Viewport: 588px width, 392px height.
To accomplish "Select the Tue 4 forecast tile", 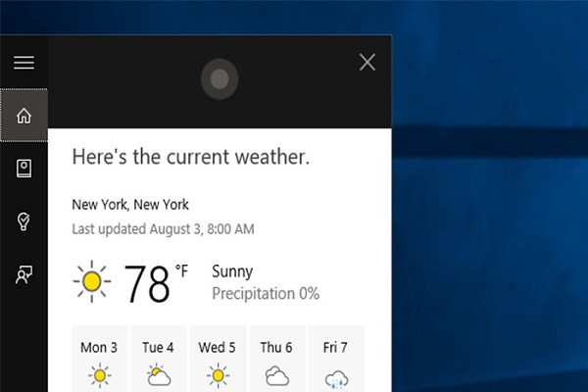I will tap(159, 360).
